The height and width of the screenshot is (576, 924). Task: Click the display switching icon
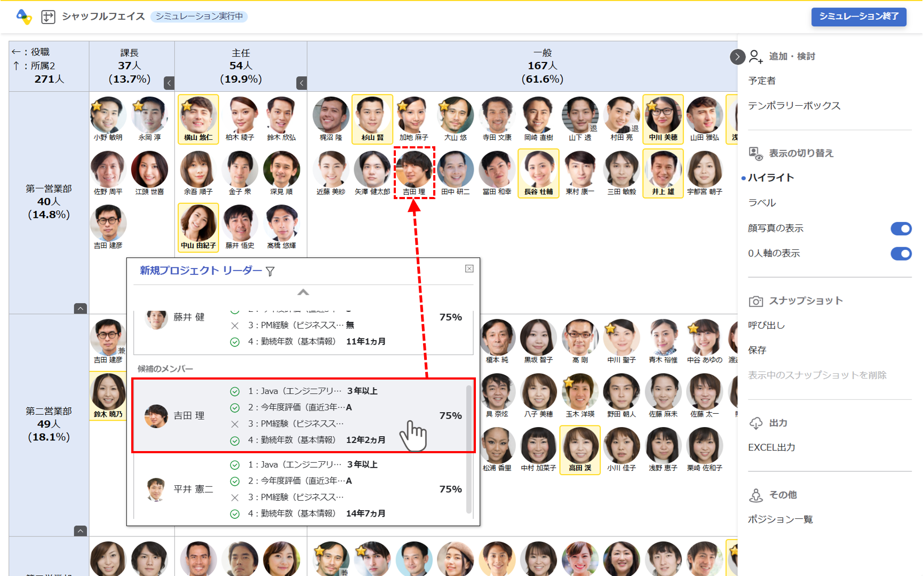tap(755, 154)
